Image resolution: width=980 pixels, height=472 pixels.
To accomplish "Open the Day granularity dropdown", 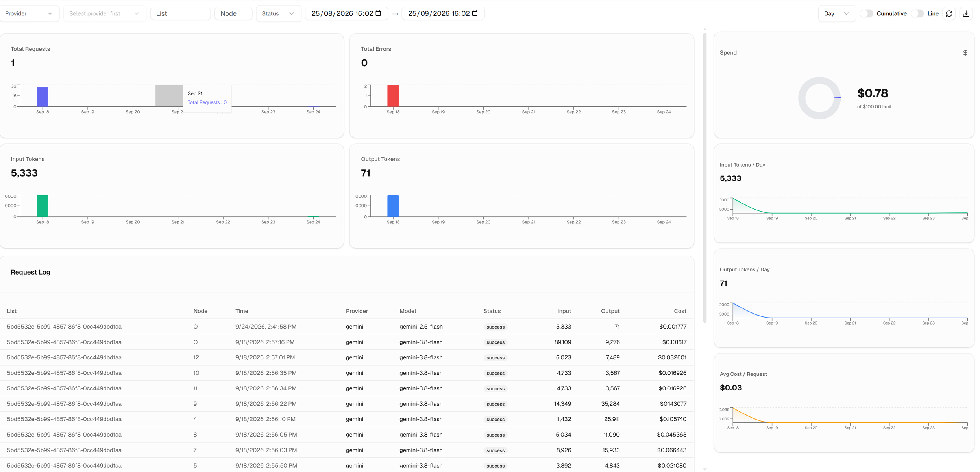I will click(836, 13).
